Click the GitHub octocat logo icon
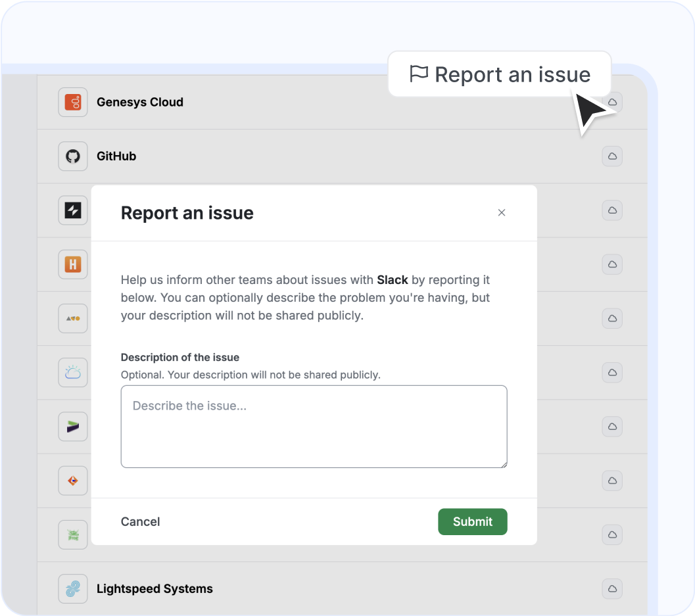This screenshot has height=616, width=695. (x=73, y=156)
